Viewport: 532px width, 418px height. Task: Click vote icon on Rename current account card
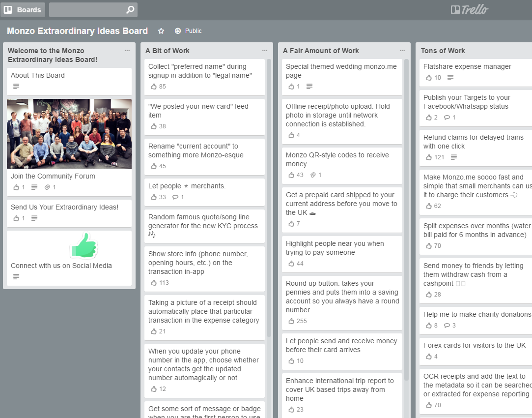click(154, 166)
